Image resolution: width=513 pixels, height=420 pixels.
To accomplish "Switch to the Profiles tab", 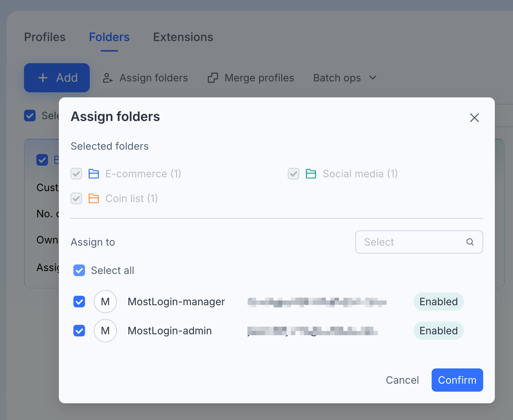I will click(x=45, y=37).
